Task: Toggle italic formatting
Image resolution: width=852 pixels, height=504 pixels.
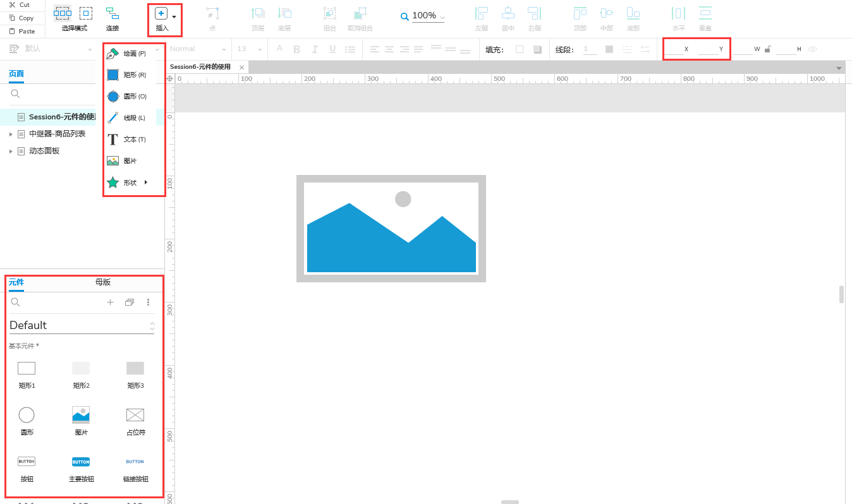Action: [x=315, y=49]
